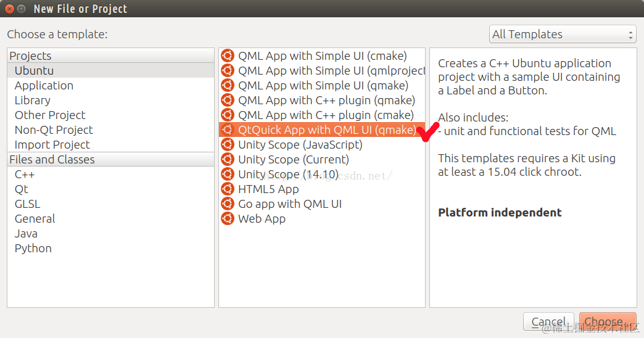Click icon beside Go app with QML UI

click(x=228, y=204)
